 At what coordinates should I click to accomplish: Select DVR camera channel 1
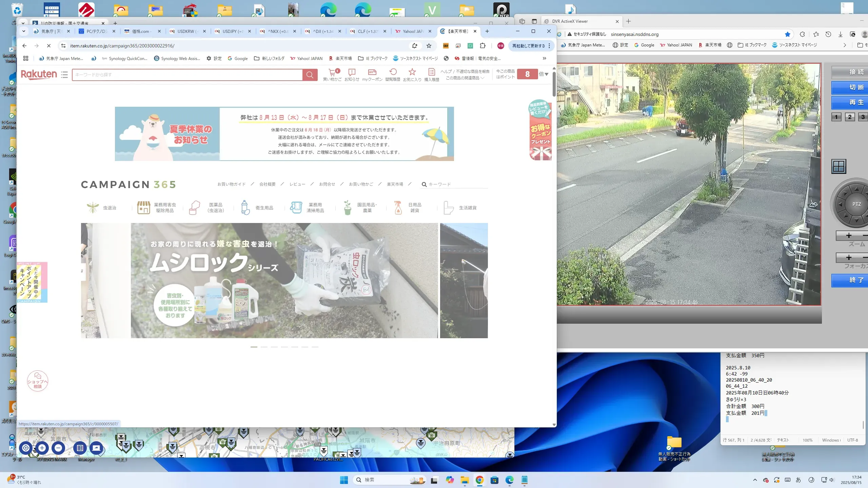[836, 117]
